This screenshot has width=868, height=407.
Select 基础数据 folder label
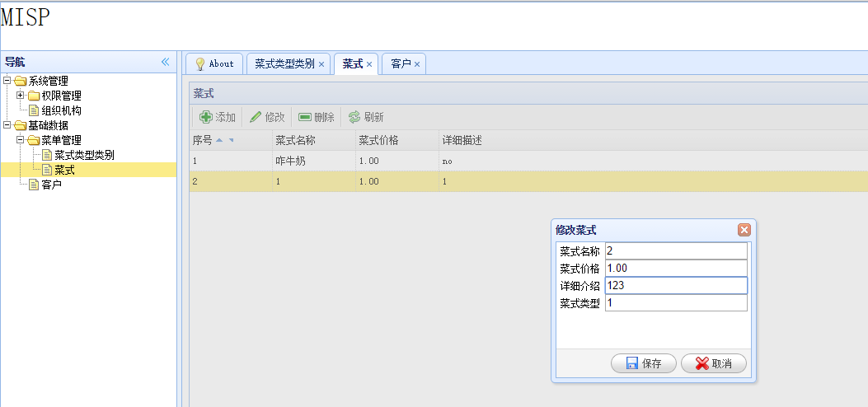coord(48,125)
